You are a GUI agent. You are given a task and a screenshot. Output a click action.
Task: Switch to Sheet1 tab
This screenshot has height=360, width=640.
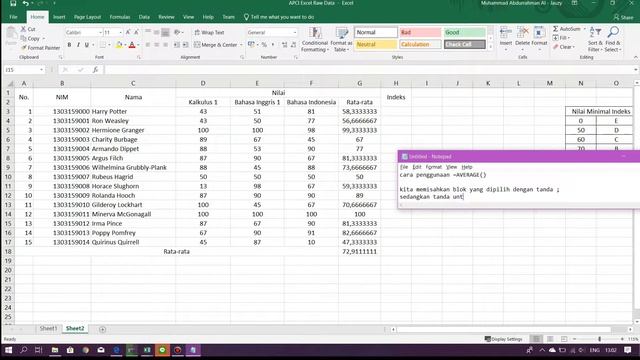(48, 329)
